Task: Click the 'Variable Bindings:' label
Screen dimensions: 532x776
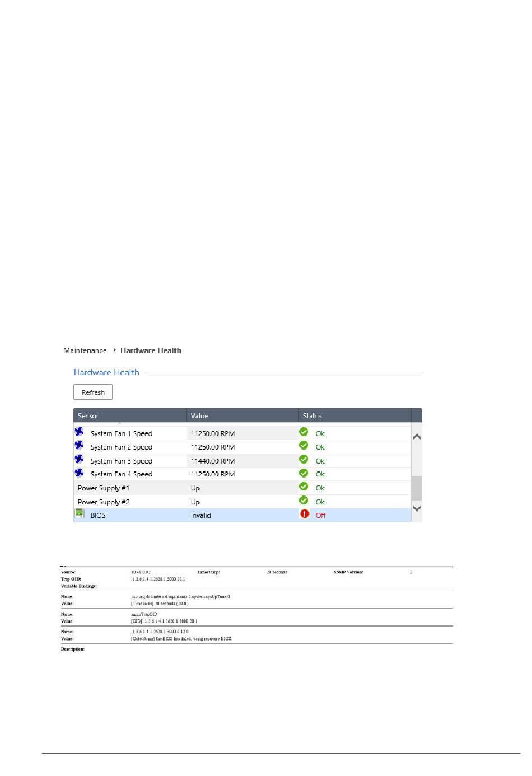Action: pos(79,586)
